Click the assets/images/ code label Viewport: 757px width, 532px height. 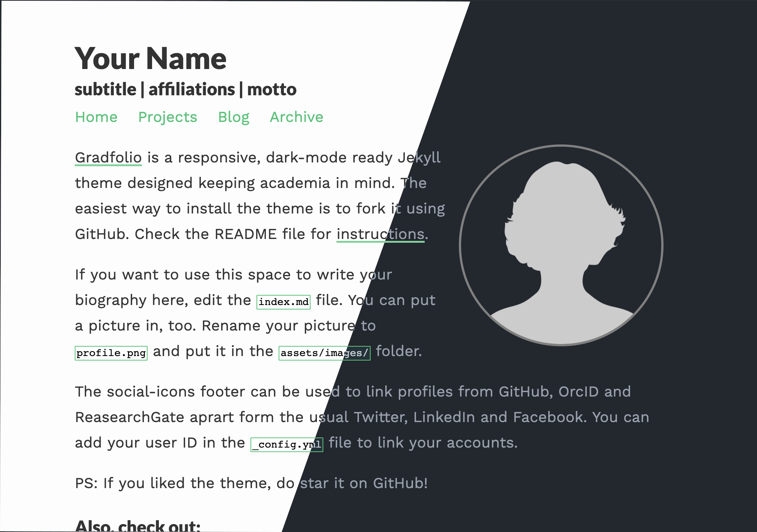(x=324, y=353)
